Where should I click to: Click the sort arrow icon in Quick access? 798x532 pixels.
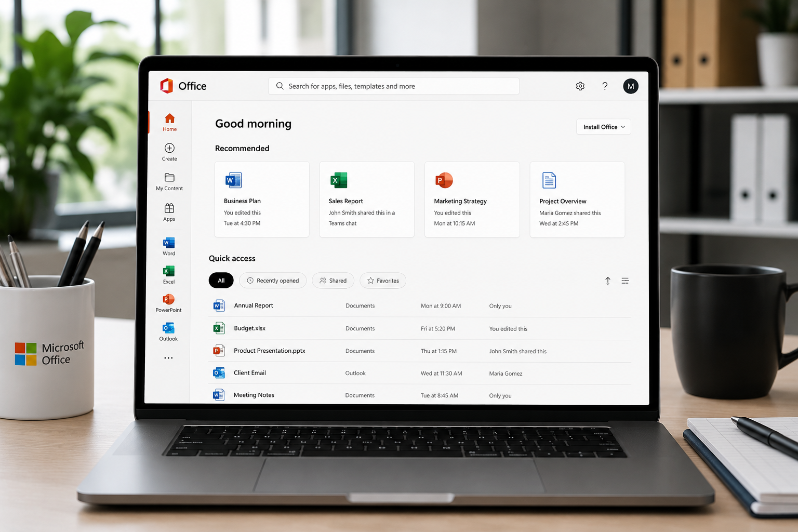608,281
